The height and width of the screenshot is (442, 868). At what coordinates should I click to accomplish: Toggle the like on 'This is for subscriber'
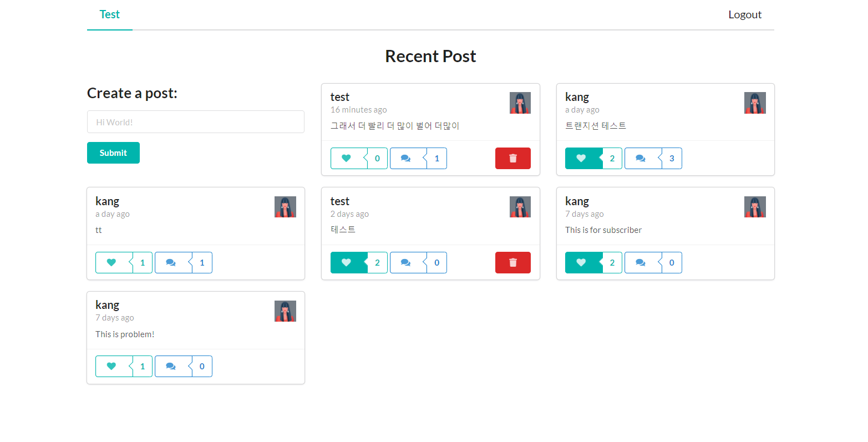pos(581,262)
